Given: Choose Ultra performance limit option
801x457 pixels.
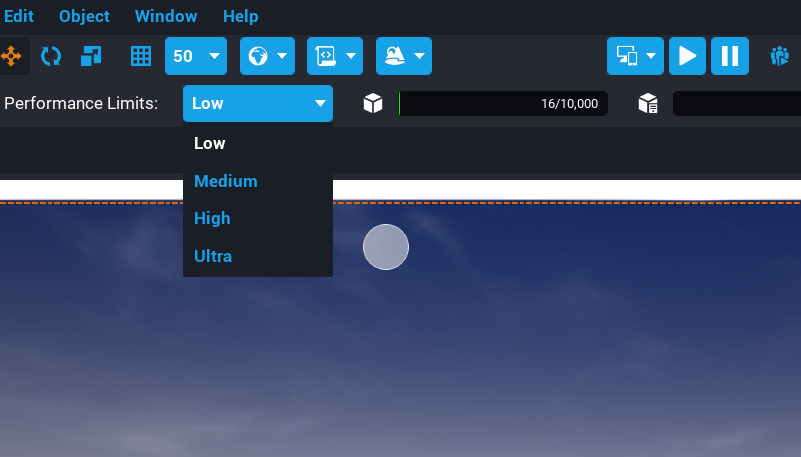Looking at the screenshot, I should [x=213, y=256].
